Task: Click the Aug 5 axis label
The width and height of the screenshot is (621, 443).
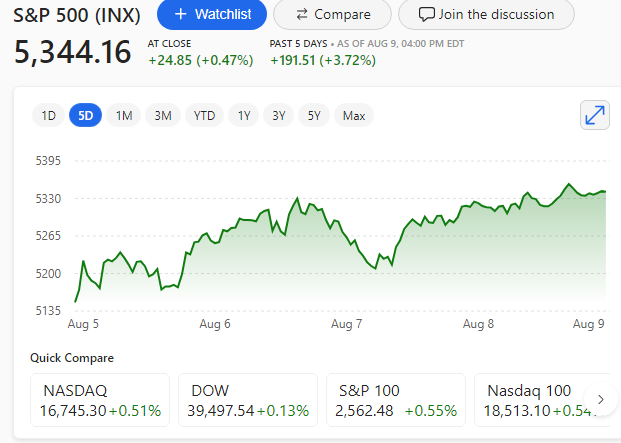Action: [x=83, y=324]
